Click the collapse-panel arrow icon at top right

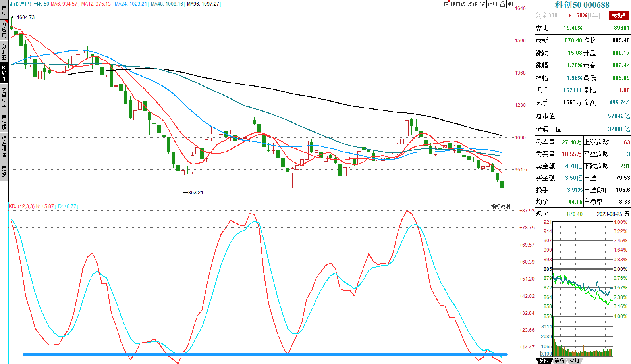[x=510, y=4]
